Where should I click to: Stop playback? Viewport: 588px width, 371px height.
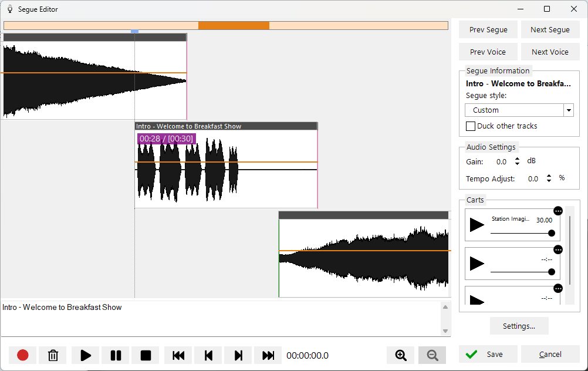coord(146,355)
